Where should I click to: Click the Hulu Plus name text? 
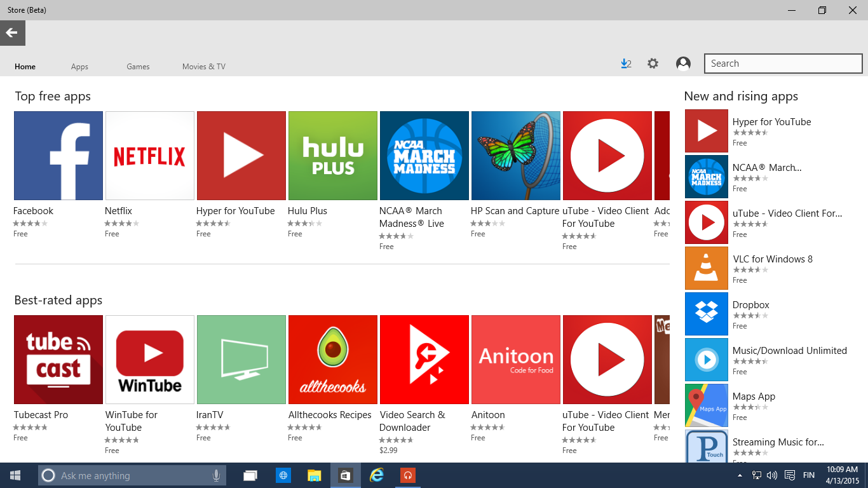[308, 211]
